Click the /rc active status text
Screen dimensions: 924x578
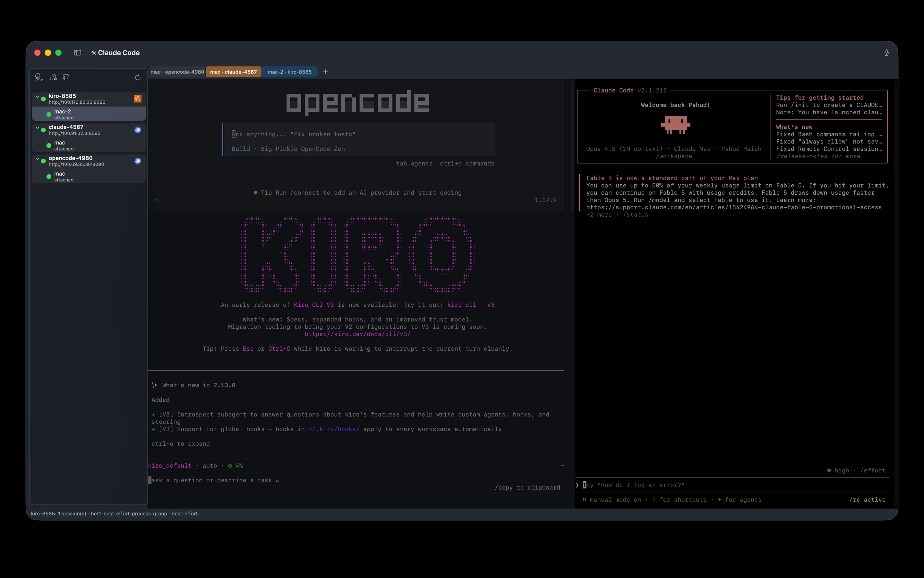pos(867,500)
